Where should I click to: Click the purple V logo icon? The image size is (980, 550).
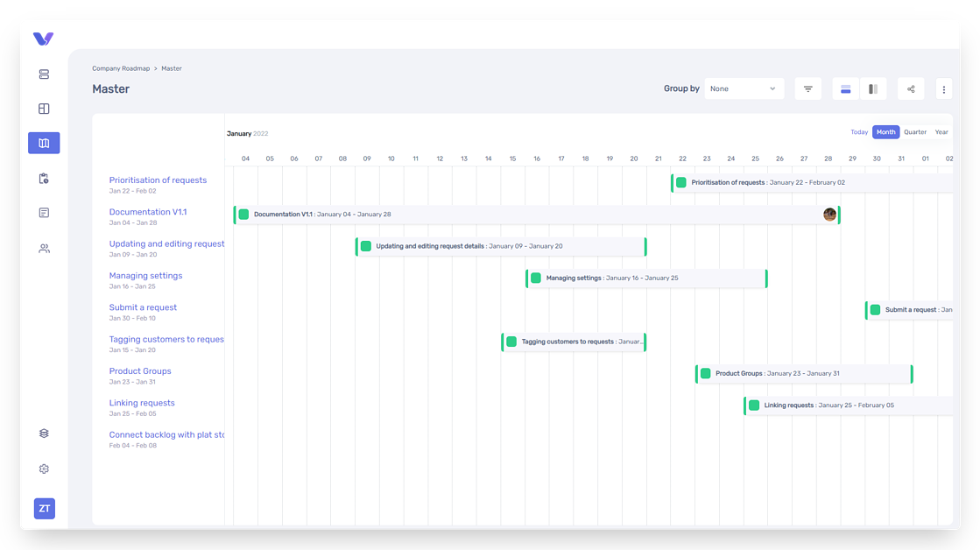tap(43, 39)
